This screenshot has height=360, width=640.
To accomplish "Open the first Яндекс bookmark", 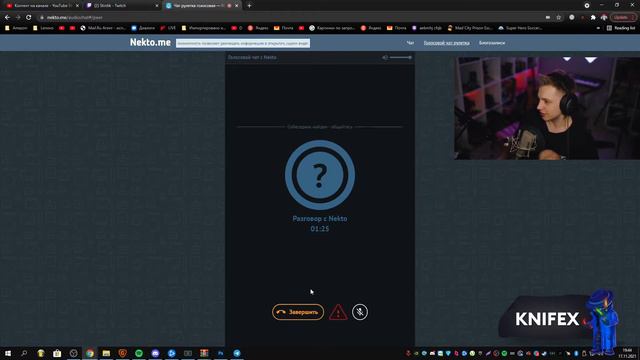I will (x=258, y=28).
